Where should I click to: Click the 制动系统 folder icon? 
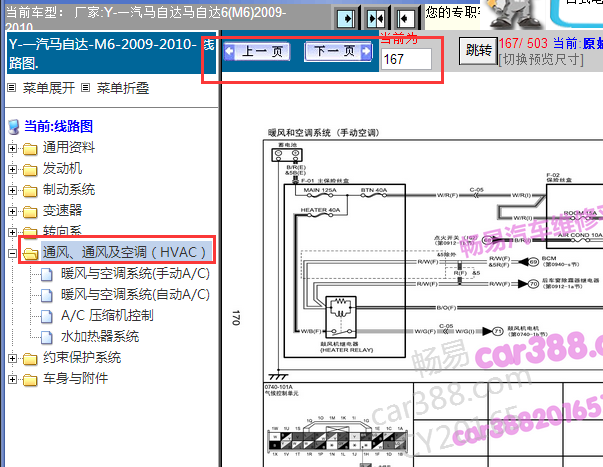click(x=30, y=190)
